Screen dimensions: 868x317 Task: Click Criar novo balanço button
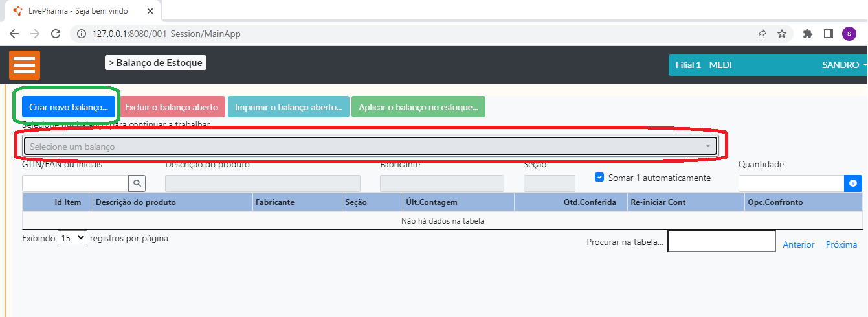pos(68,107)
